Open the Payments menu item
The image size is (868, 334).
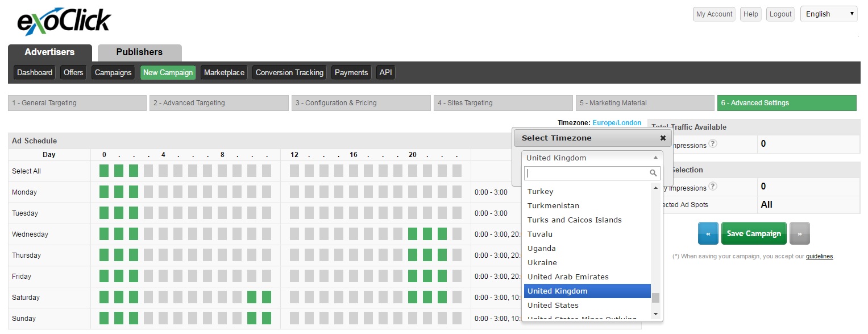coord(351,72)
